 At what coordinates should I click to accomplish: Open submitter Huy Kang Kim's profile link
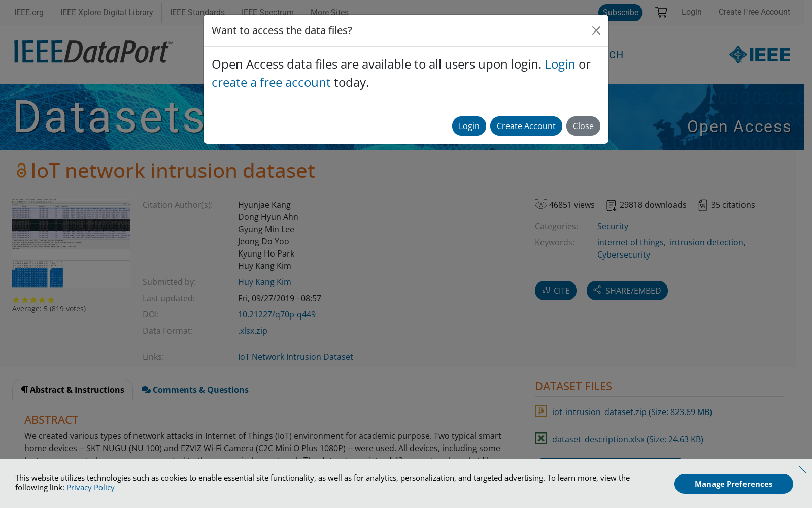click(x=264, y=282)
